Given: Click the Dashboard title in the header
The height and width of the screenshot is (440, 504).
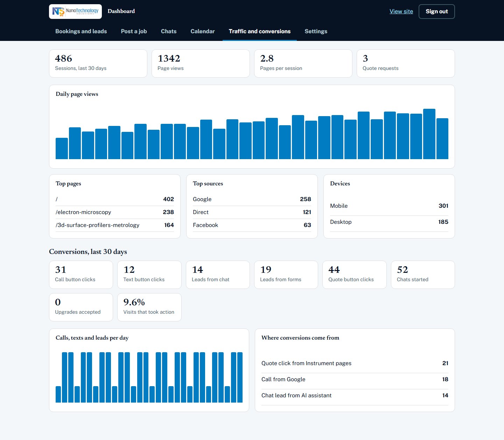Looking at the screenshot, I should tap(121, 11).
